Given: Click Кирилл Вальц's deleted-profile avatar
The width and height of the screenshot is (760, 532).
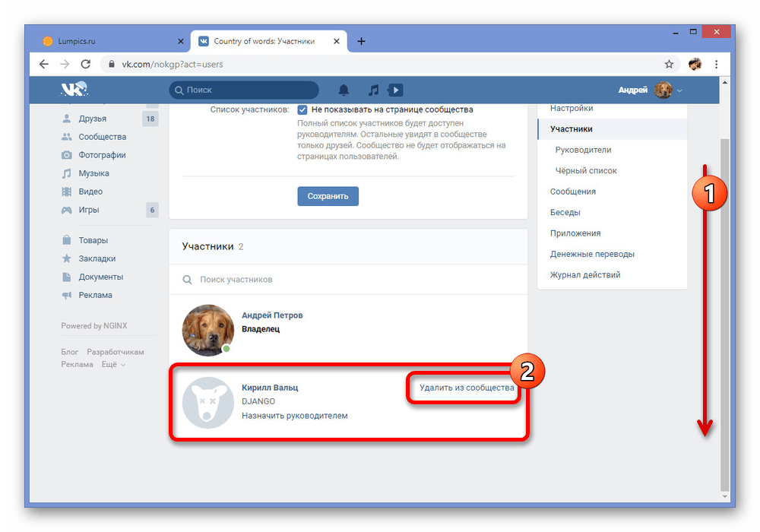Looking at the screenshot, I should click(208, 403).
